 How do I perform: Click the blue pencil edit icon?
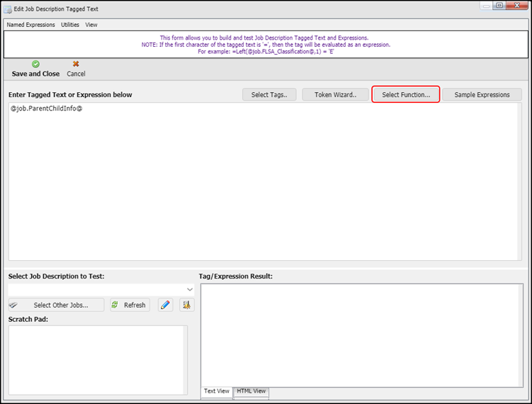165,305
